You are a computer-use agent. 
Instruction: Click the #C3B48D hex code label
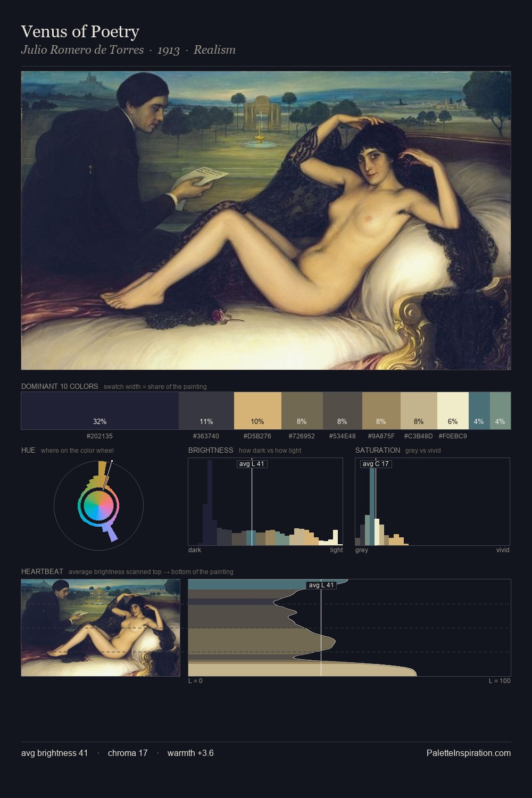(x=418, y=436)
